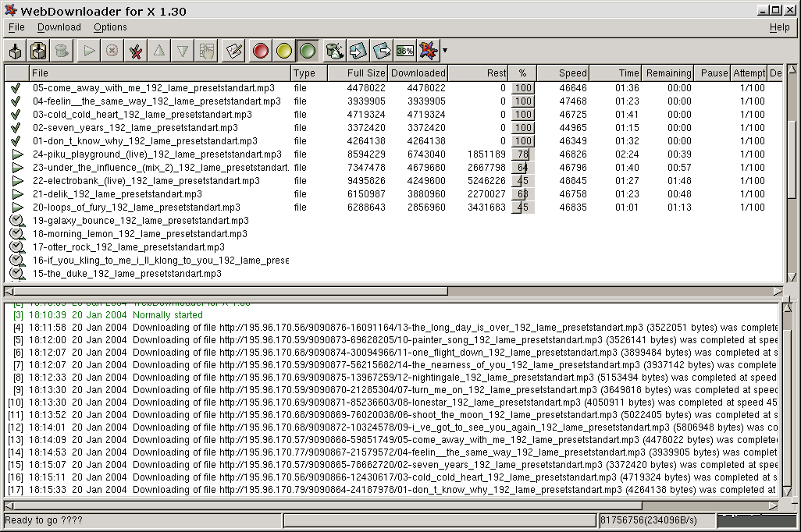Click log panel horizontal scroll-right arrow
This screenshot has height=532, width=801.
pyautogui.click(x=774, y=506)
